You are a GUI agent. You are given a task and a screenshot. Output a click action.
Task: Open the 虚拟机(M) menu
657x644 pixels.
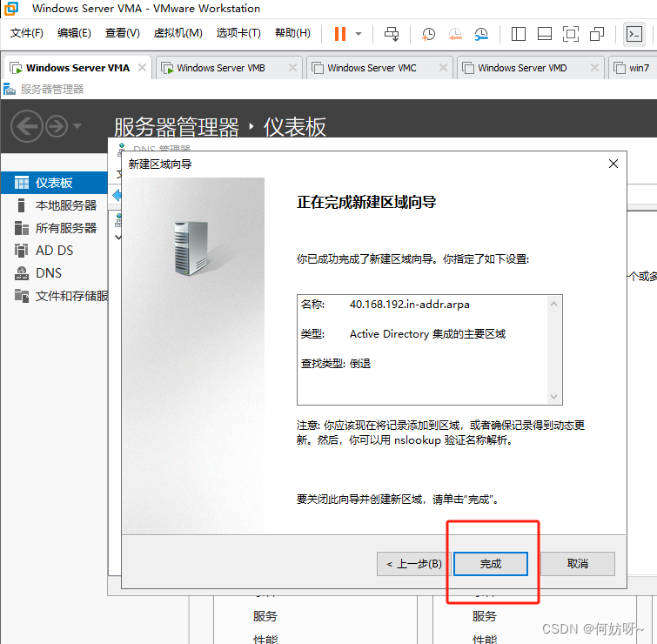(x=178, y=33)
